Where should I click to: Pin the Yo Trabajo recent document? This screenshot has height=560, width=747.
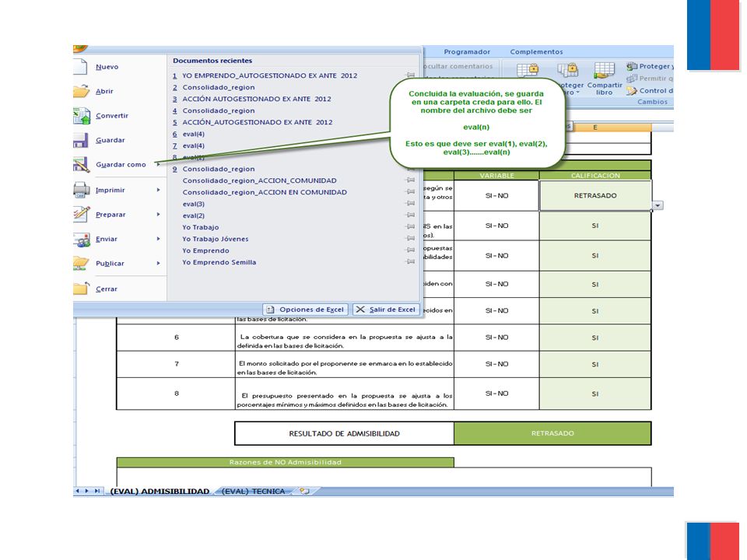tap(410, 227)
